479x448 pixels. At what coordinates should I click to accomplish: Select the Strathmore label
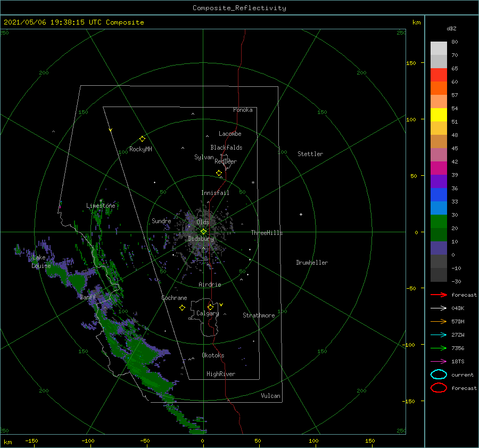(259, 315)
